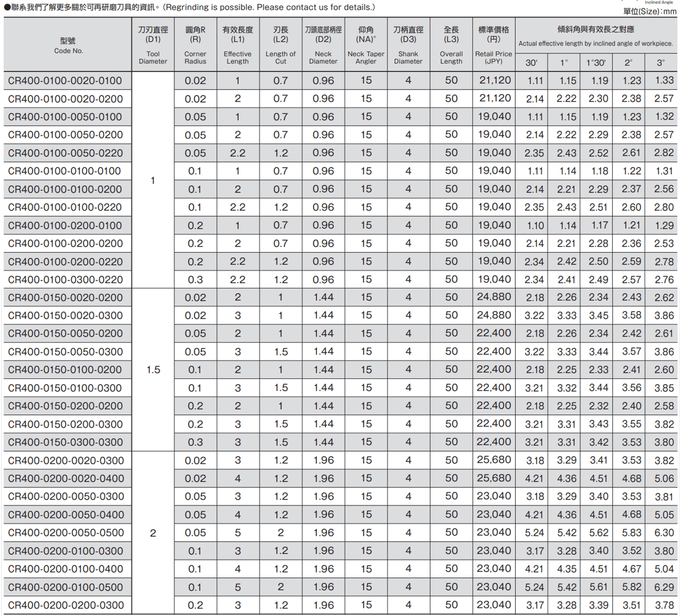Click code CR400-0100-0200-0220

[65, 261]
